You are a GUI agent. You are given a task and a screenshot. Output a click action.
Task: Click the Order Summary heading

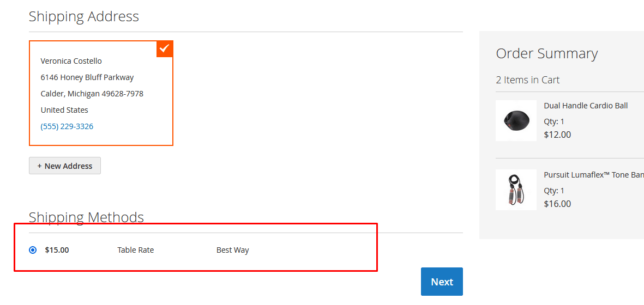click(547, 53)
